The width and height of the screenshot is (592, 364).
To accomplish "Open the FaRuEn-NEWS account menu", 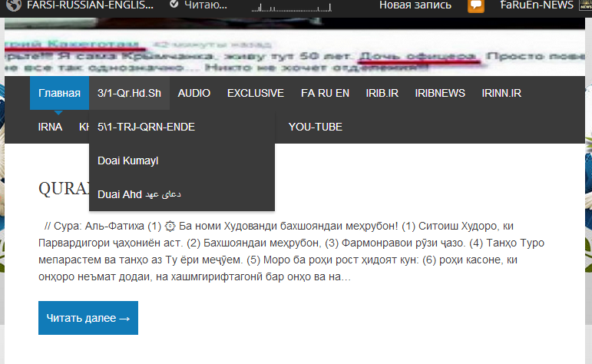I will pos(536,5).
